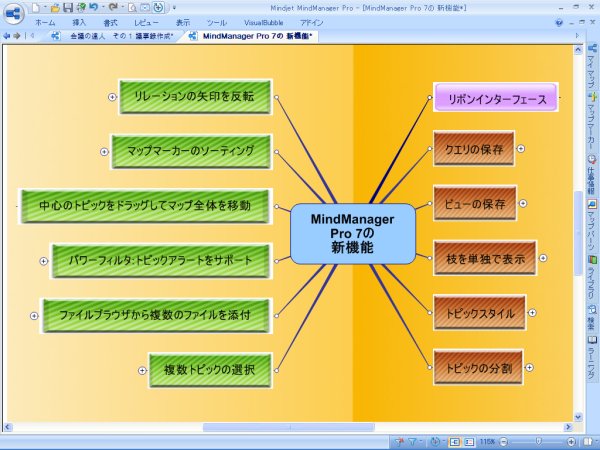Screen dimensions: 600x450
Task: Open ライブラリ side panel
Action: 592,277
